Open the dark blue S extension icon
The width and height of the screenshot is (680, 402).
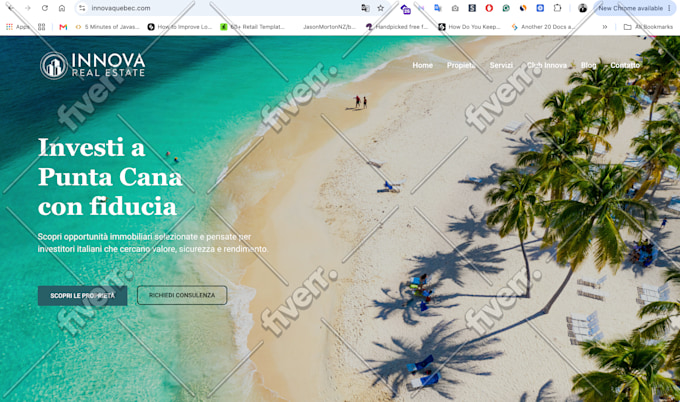click(472, 8)
